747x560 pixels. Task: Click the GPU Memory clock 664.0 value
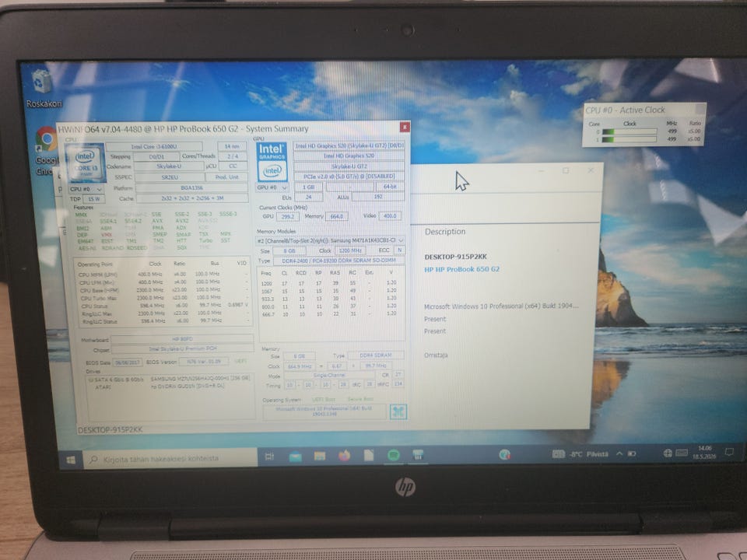(336, 216)
